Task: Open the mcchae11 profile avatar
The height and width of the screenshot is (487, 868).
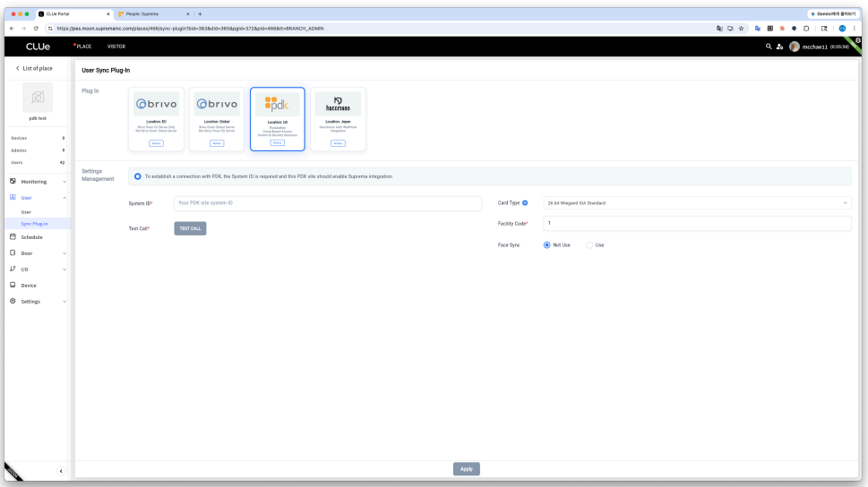Action: click(x=795, y=47)
